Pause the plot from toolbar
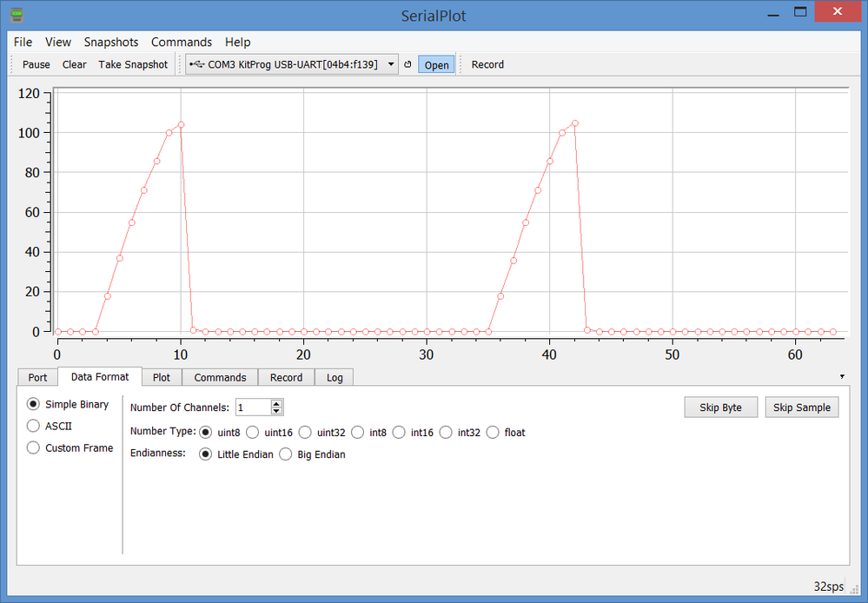Viewport: 868px width, 603px height. (x=36, y=65)
